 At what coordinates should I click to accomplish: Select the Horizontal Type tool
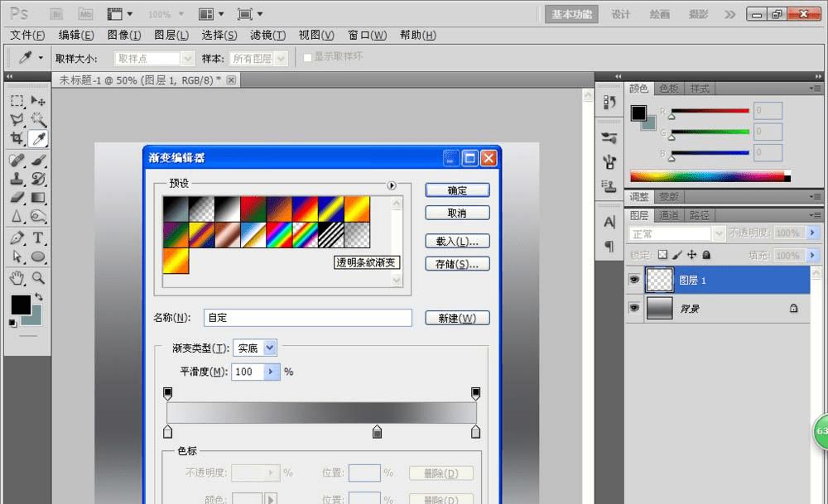(x=38, y=238)
